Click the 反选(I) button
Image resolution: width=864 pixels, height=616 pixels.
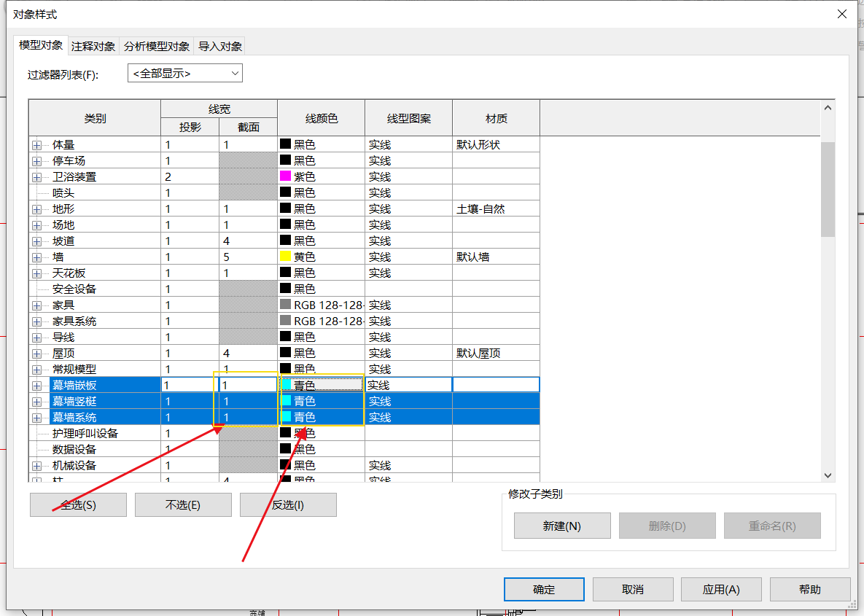(288, 505)
